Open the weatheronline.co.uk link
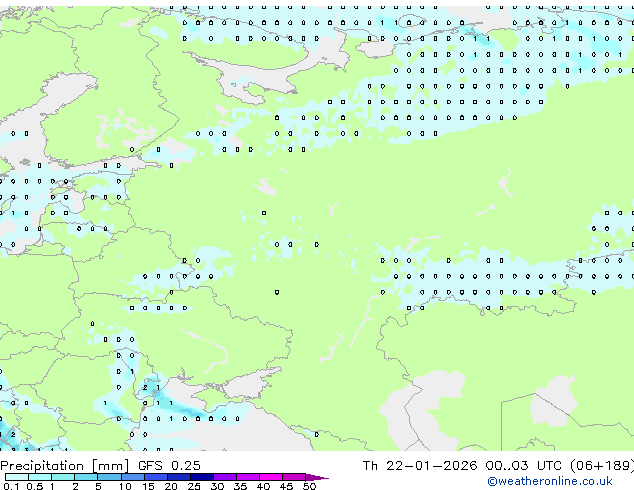Image resolution: width=634 pixels, height=490 pixels. coord(550,481)
